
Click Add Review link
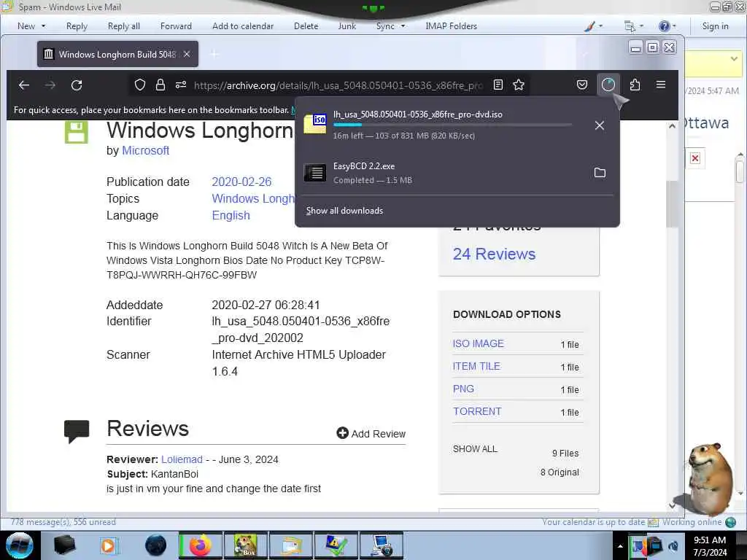(379, 434)
